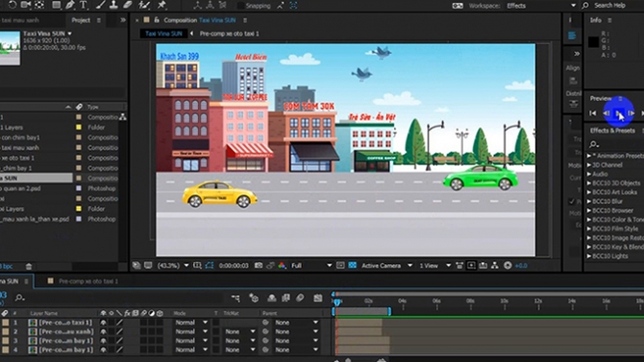Screen dimensions: 644x362
Task: Select Taxi Vina SUN breadcrumb in viewer
Action: (x=163, y=34)
